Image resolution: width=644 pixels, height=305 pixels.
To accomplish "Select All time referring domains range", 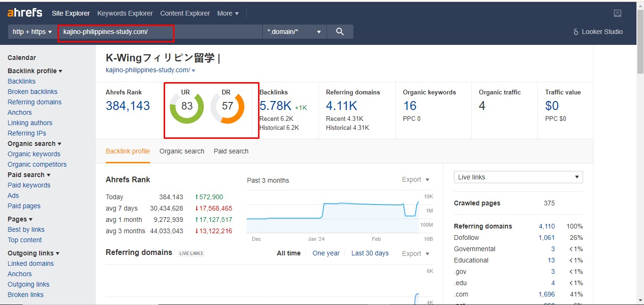I will [288, 253].
